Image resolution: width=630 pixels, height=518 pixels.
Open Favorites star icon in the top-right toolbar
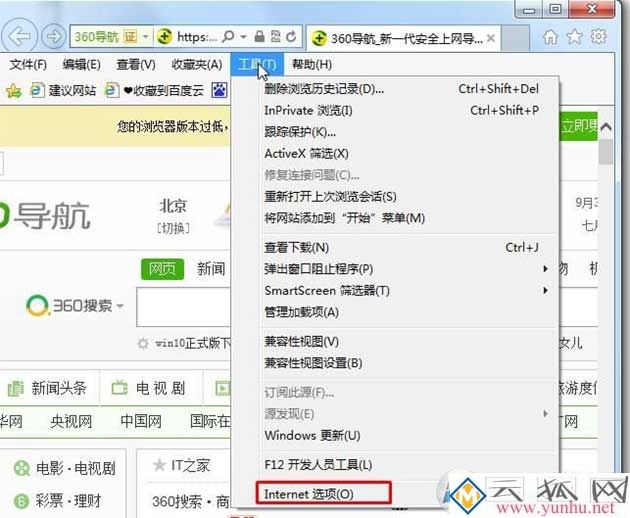click(575, 37)
